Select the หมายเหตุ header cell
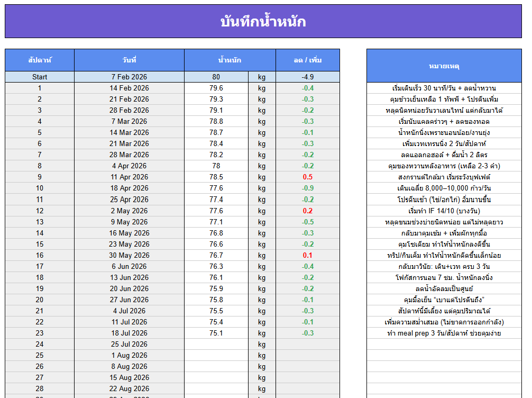Screen dimensions: 532x398 (x=444, y=66)
